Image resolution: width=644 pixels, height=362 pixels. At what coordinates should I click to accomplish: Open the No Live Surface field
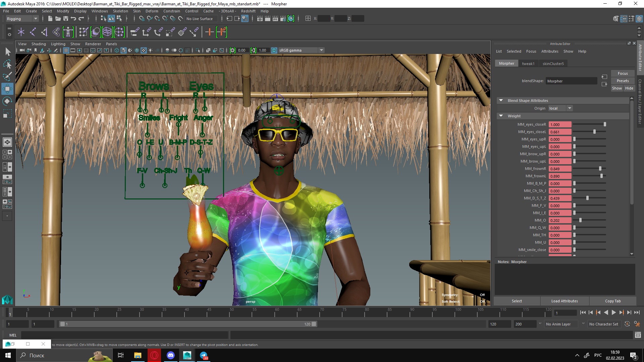201,19
